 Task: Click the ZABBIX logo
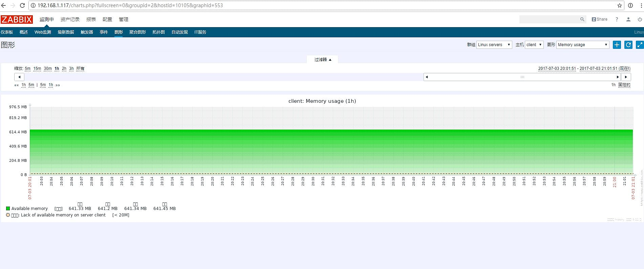click(x=17, y=20)
